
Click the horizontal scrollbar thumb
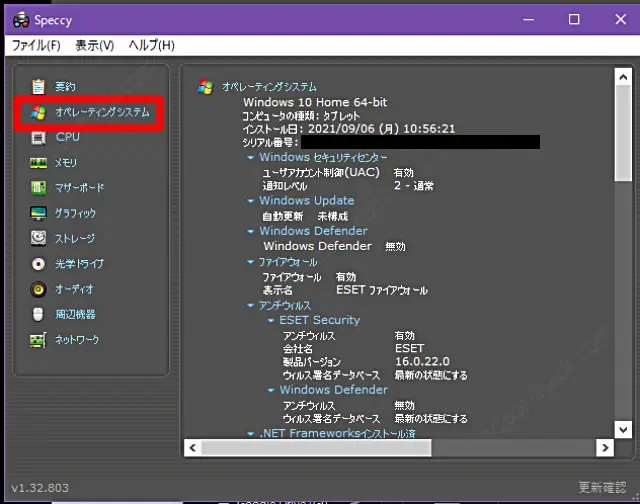click(x=316, y=448)
